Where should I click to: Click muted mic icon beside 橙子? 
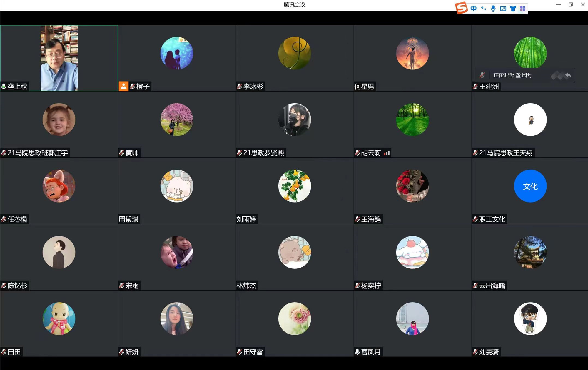tap(133, 87)
